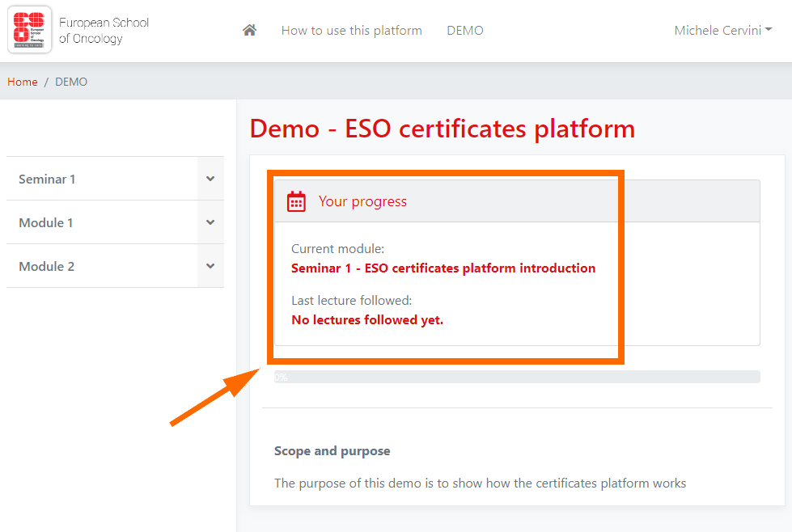Select Module 2 in the sidebar
This screenshot has height=532, width=792.
pos(46,266)
